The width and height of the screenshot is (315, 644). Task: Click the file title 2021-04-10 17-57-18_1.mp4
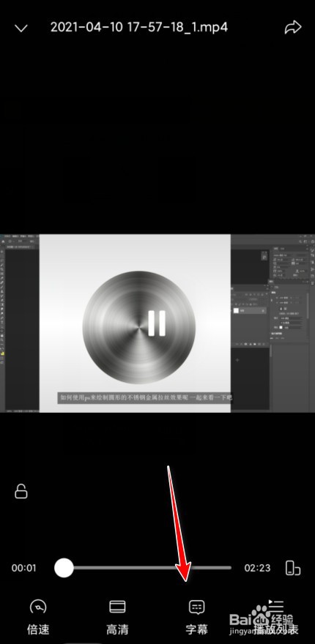pos(139,27)
